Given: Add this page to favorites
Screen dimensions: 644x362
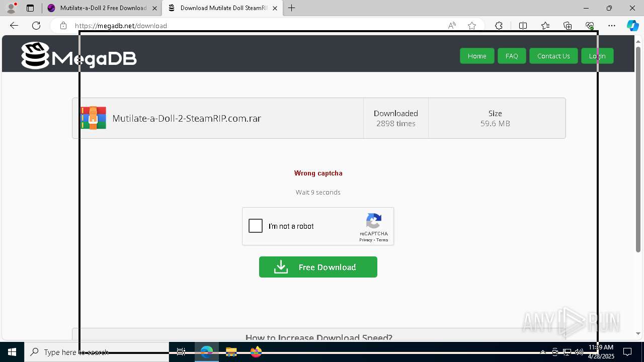Looking at the screenshot, I should pyautogui.click(x=472, y=26).
